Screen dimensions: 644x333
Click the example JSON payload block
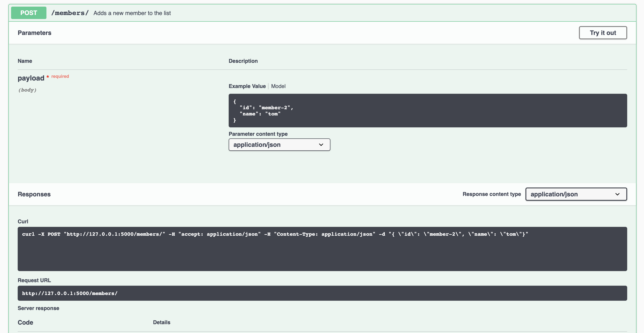point(427,111)
